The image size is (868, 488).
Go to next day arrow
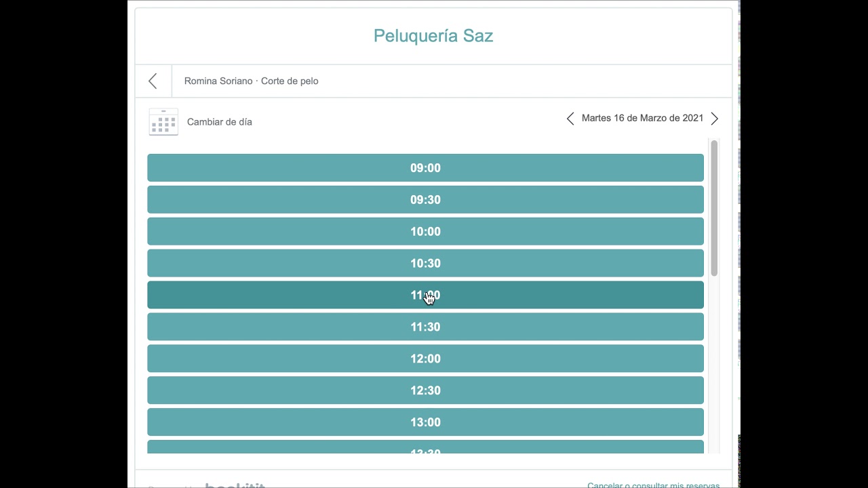pos(714,119)
